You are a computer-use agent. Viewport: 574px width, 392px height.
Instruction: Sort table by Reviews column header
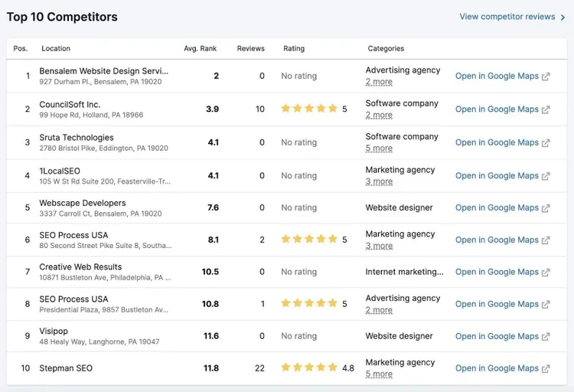251,48
